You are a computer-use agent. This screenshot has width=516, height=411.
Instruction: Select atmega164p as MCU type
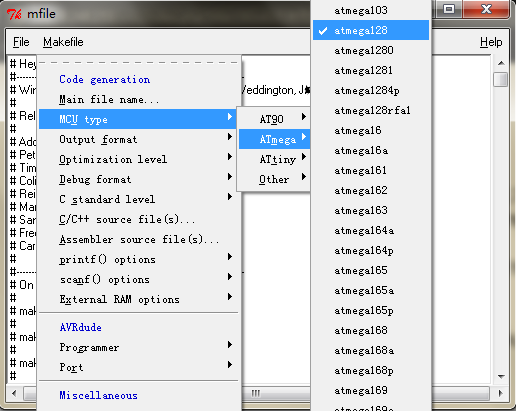click(x=371, y=250)
